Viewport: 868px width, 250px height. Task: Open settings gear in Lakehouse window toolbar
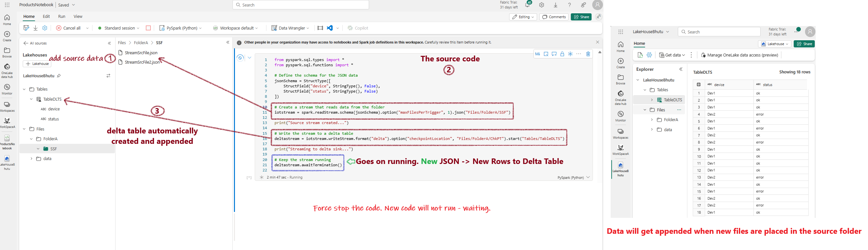click(x=649, y=55)
